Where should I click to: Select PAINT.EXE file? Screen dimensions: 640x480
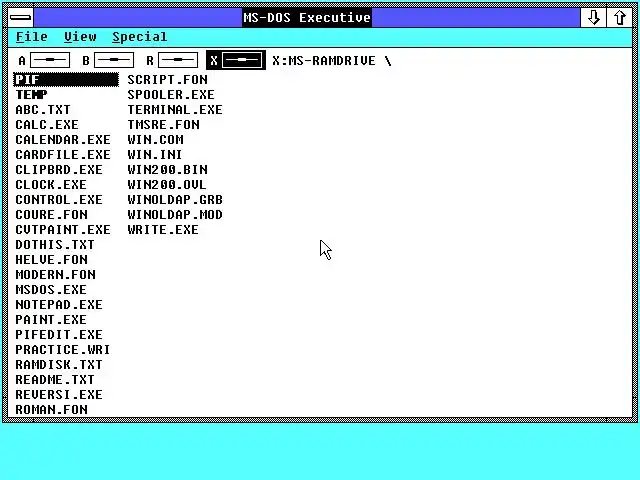(51, 320)
